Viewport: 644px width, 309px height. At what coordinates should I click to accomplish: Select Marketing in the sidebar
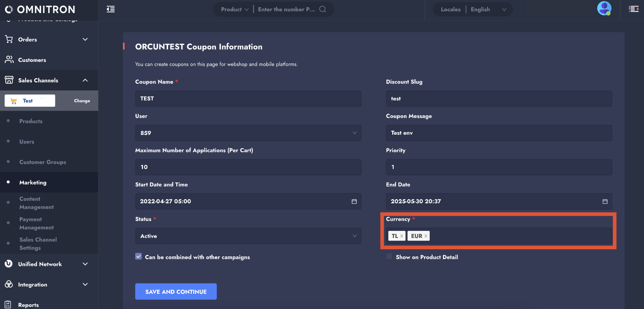point(33,182)
